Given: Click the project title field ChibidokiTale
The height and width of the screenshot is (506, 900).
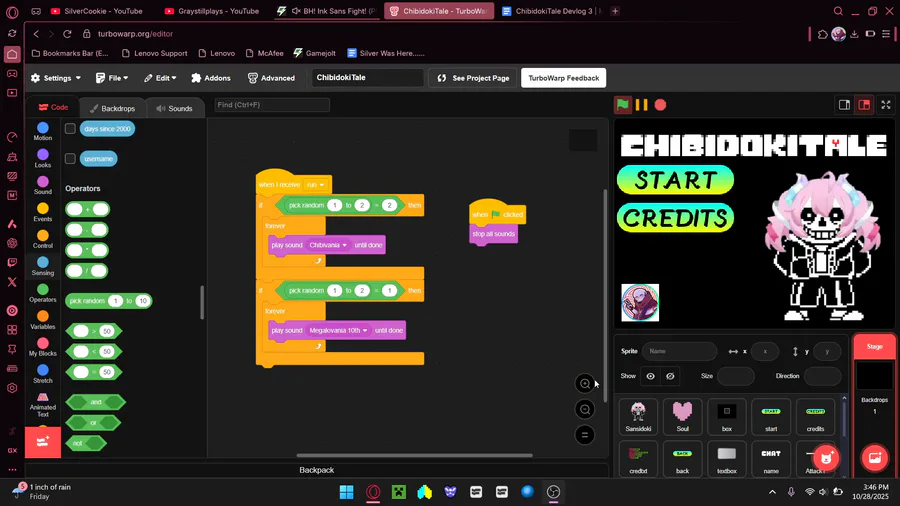Looking at the screenshot, I should point(367,77).
